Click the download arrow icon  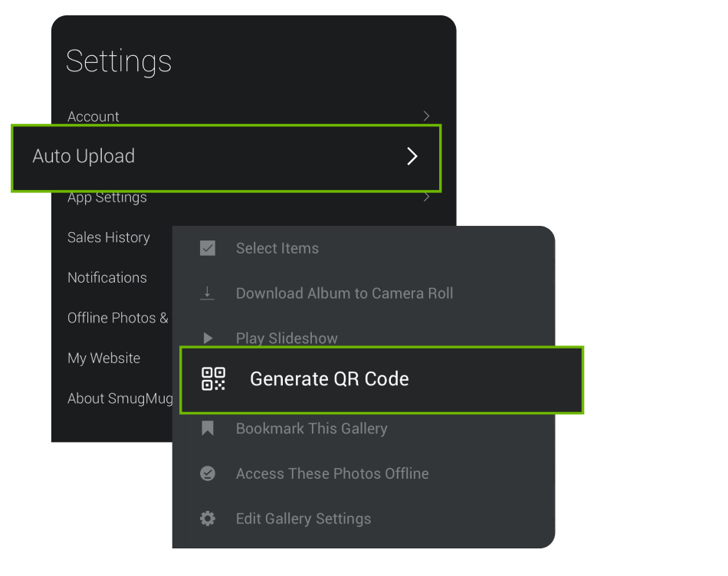(x=207, y=293)
